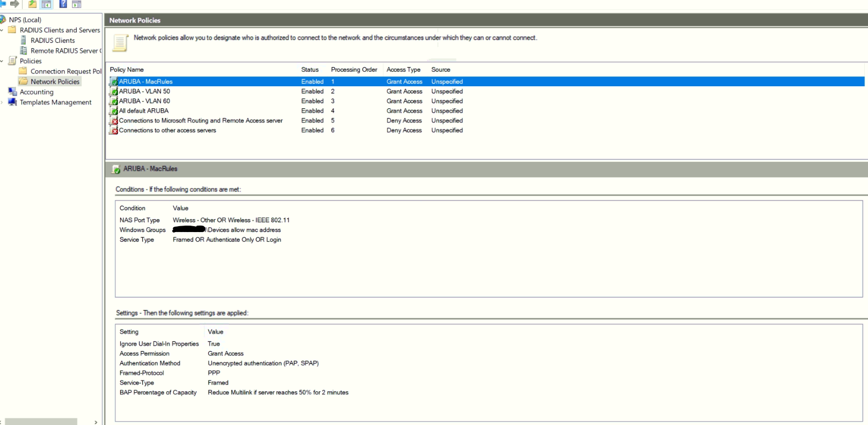
Task: Click the Remote RADIUS Server Groups icon
Action: pyautogui.click(x=24, y=50)
